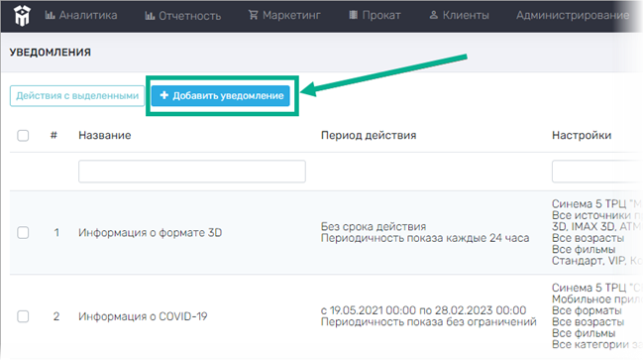Image resolution: width=644 pixels, height=361 pixels.
Task: Click Все форматы in the COVID-19 row
Action: click(x=587, y=310)
